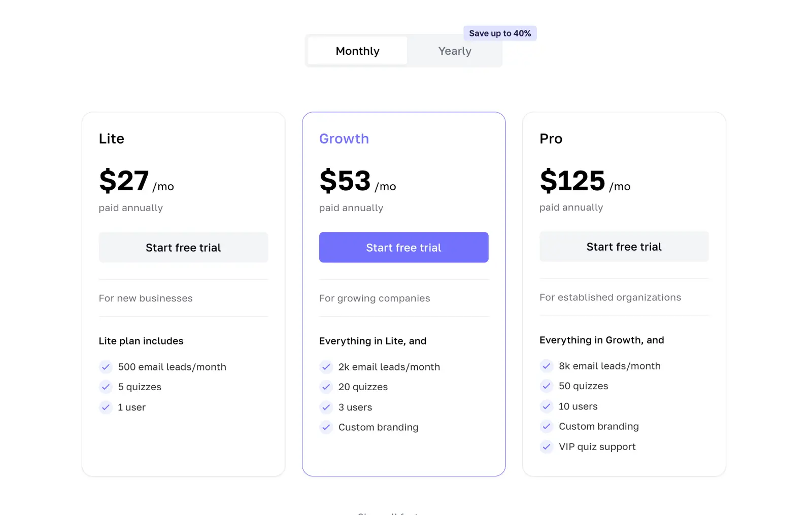
Task: Switch billing to Yearly
Action: pyautogui.click(x=455, y=51)
